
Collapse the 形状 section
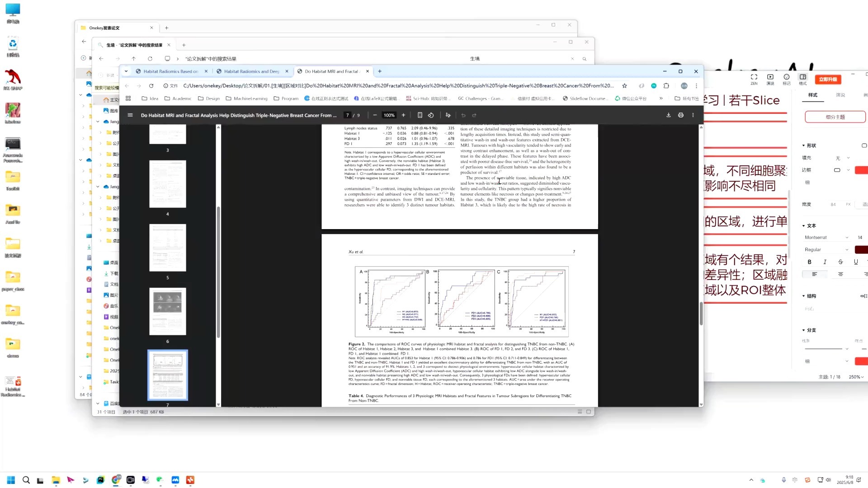(x=803, y=145)
